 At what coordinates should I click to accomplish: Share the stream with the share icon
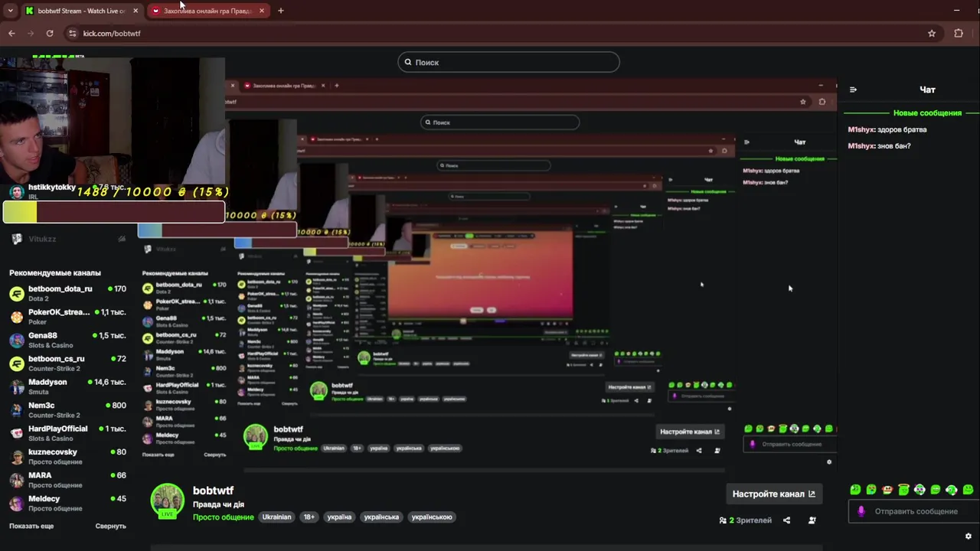tap(786, 520)
